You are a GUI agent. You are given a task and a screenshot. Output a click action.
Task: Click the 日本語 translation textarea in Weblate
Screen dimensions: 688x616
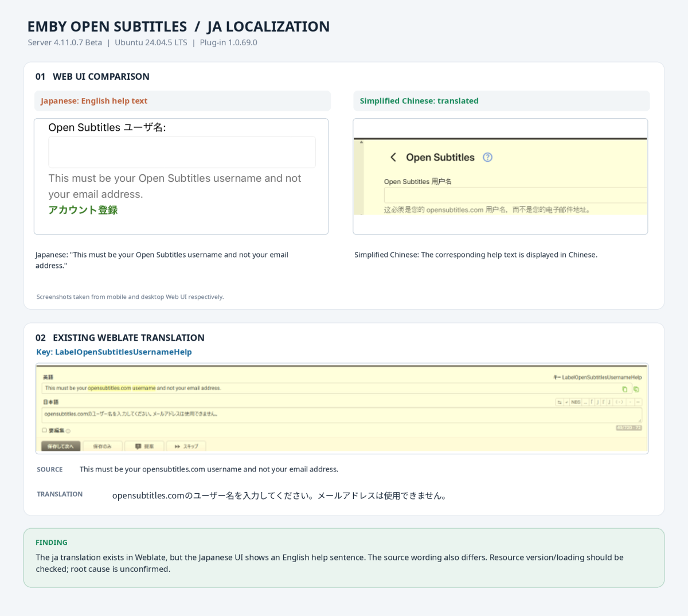[x=342, y=415]
